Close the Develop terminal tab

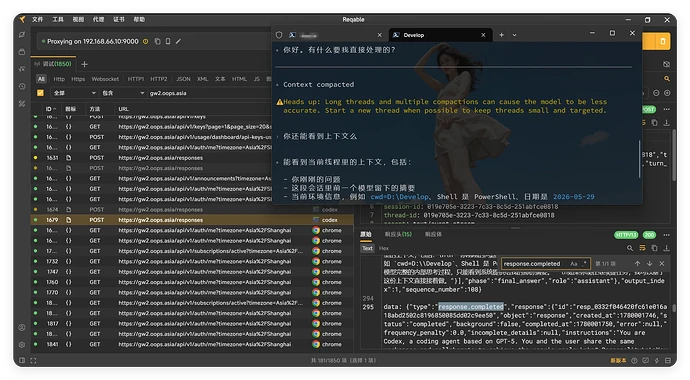coord(483,35)
